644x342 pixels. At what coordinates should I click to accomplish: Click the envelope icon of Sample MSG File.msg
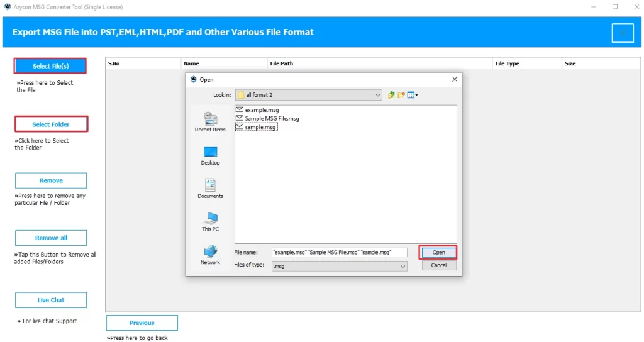tap(240, 118)
